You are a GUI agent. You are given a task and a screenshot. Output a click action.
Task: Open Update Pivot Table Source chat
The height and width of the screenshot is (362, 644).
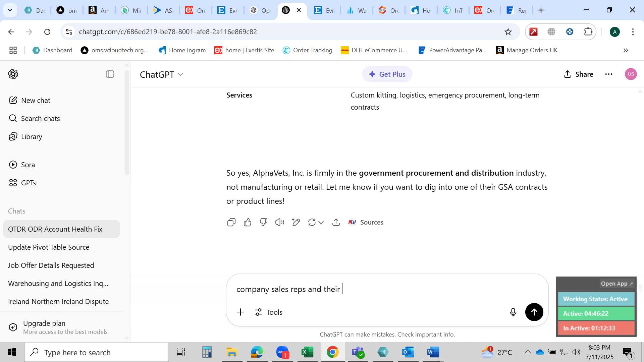pyautogui.click(x=61, y=247)
